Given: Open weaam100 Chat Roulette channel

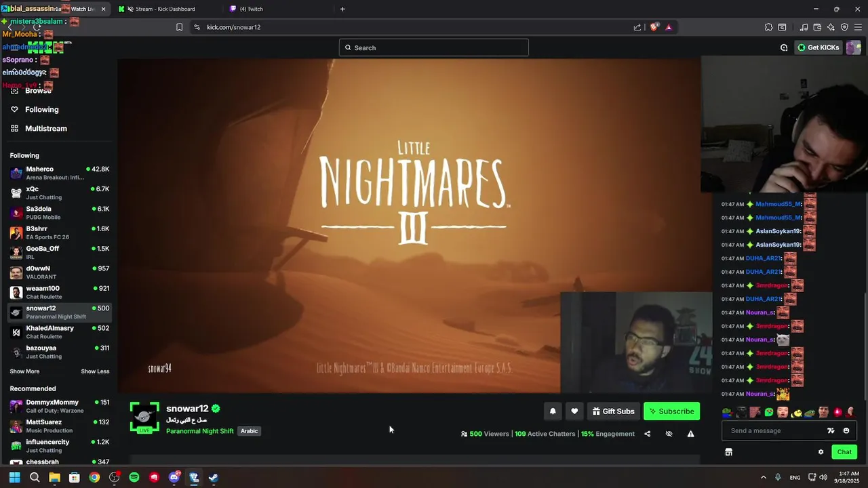Looking at the screenshot, I should coord(60,292).
